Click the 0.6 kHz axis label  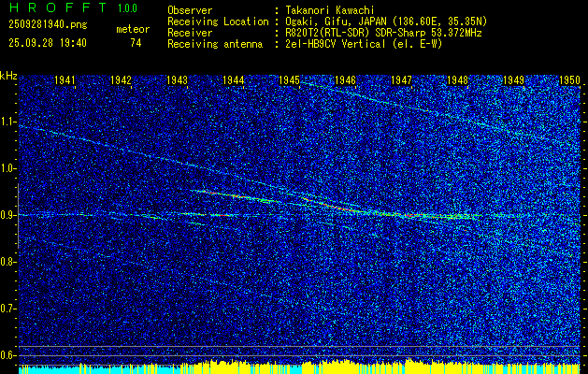click(8, 355)
